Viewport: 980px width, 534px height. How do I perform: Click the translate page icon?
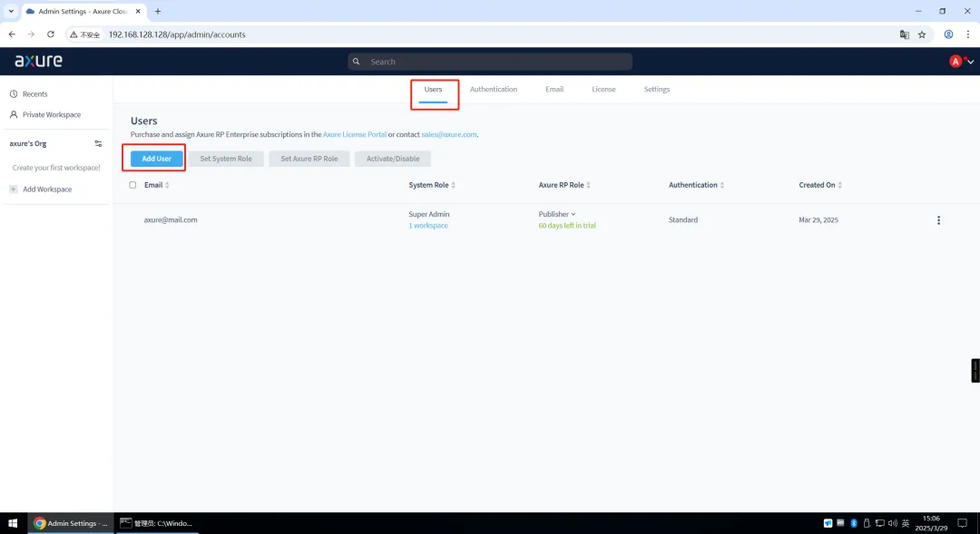pos(904,34)
